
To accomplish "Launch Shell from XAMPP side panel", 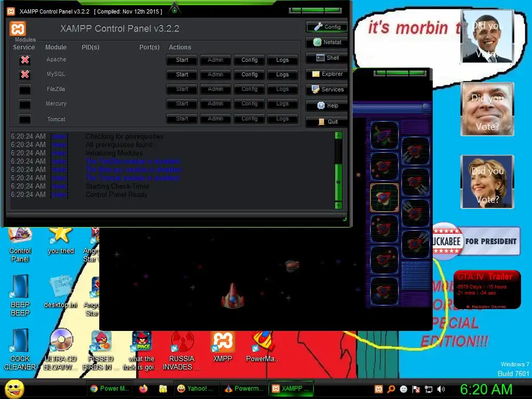I will coord(327,58).
